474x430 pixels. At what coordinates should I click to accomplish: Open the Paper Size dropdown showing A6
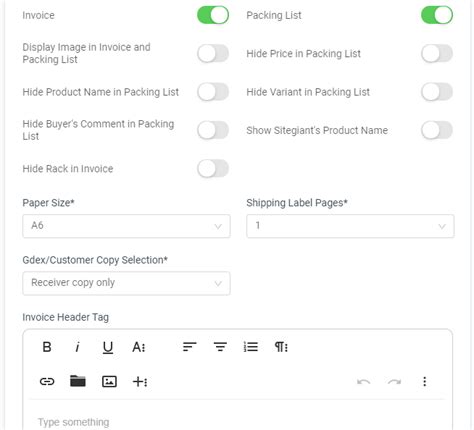(126, 226)
